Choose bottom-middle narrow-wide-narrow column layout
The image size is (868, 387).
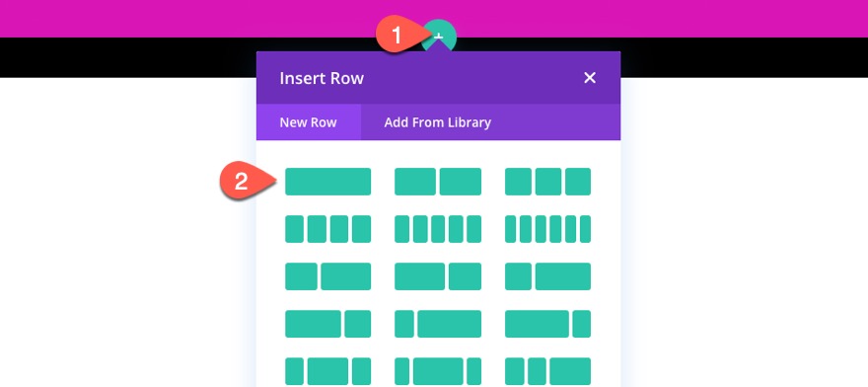point(437,371)
